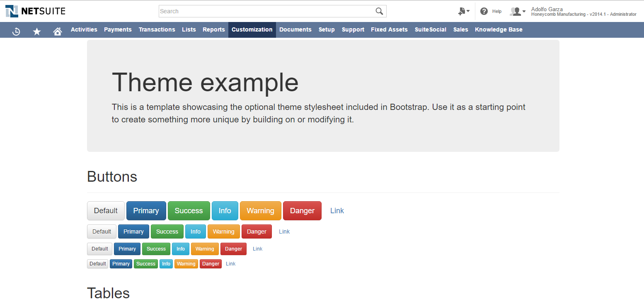Image resolution: width=644 pixels, height=302 pixels.
Task: Click the largest Success button
Action: click(x=189, y=211)
